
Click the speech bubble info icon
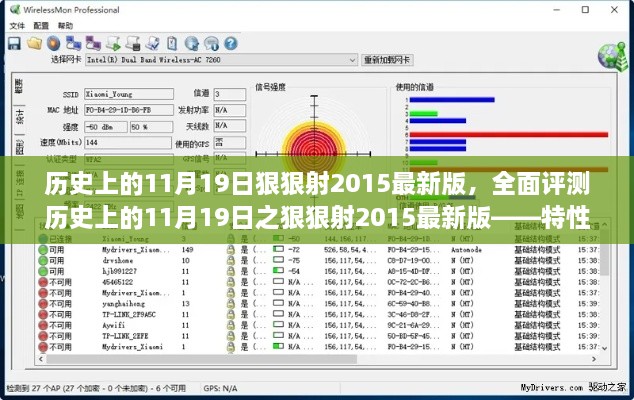click(x=211, y=43)
